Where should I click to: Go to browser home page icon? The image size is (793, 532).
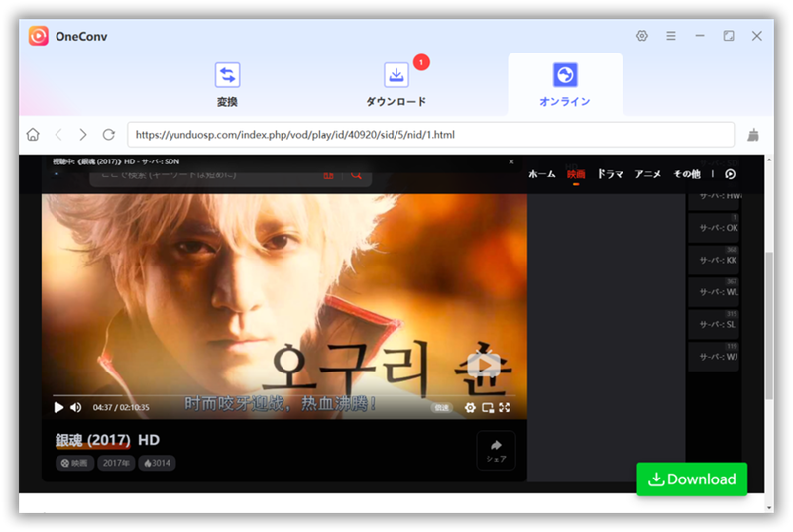coord(33,135)
